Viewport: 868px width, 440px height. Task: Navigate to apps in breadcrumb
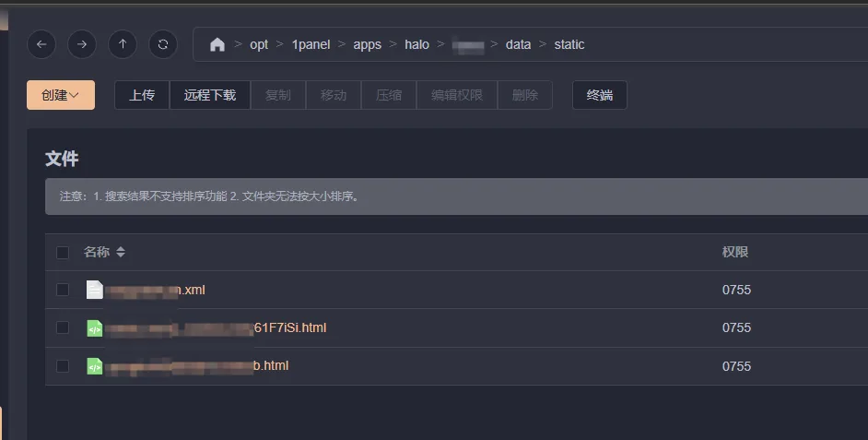tap(367, 44)
